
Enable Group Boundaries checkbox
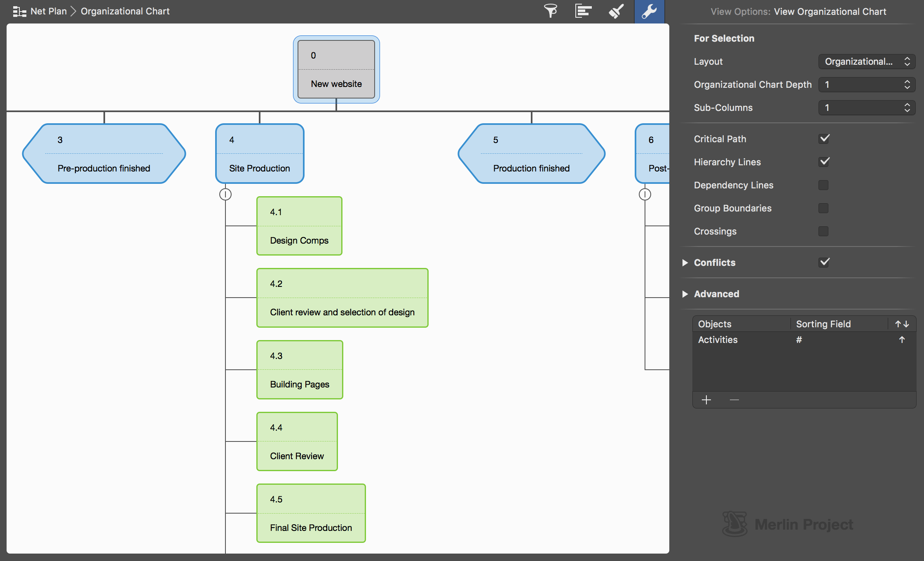point(823,209)
